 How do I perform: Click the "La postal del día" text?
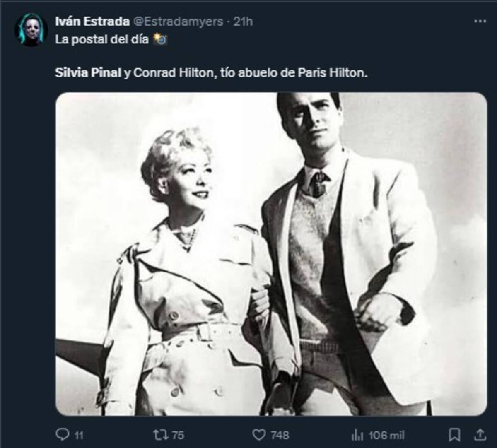pos(102,40)
